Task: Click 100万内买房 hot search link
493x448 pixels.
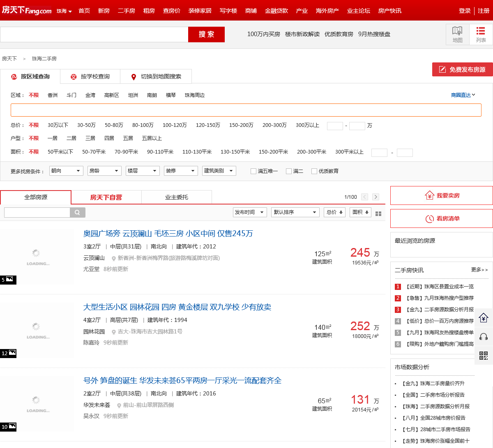Action: (264, 34)
